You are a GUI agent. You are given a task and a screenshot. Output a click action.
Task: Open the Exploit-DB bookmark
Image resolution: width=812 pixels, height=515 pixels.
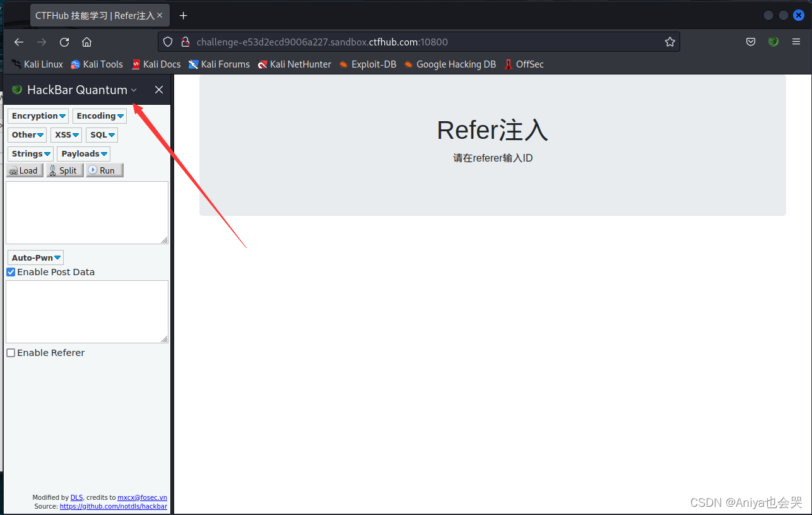point(368,64)
